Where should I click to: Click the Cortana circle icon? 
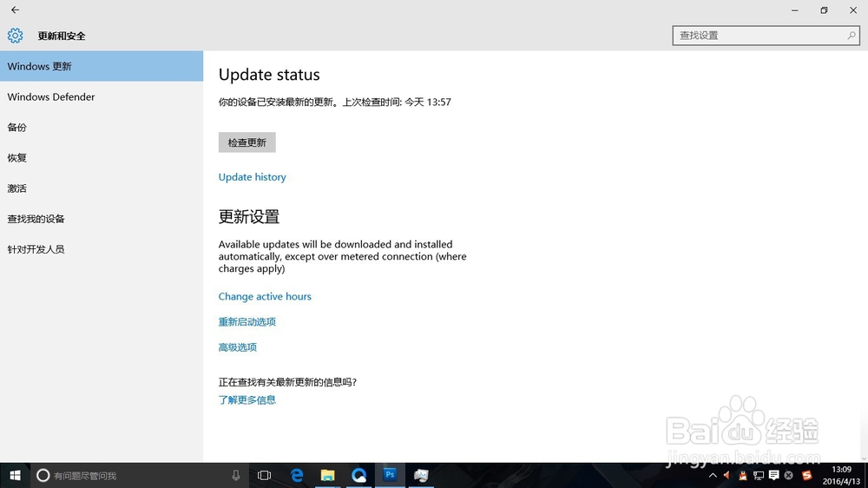[43, 475]
